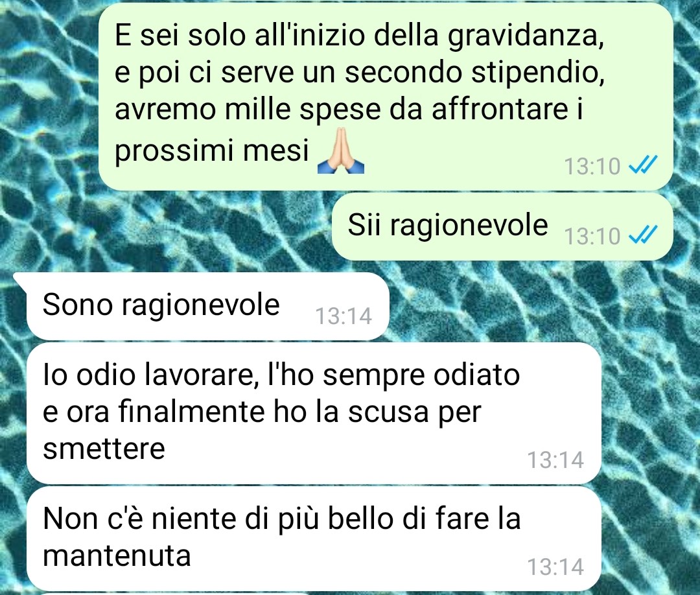
Task: Select the Sii ragionevole message bubble
Action: coord(502,226)
